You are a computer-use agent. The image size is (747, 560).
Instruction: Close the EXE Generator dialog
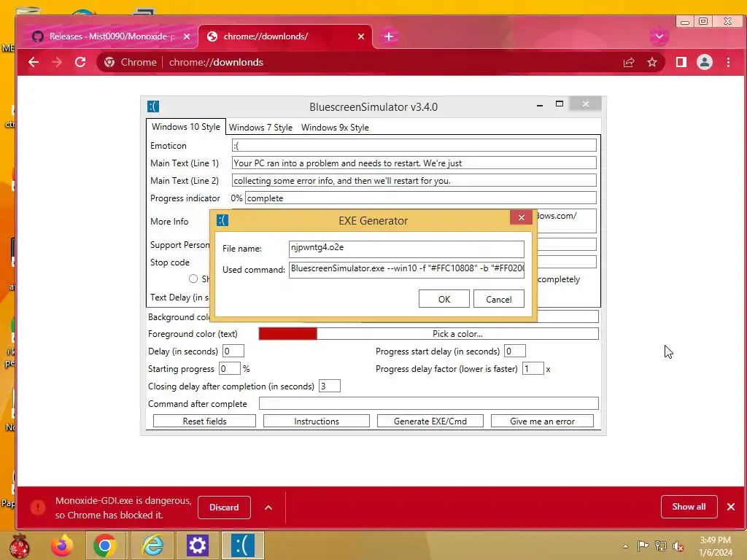tap(521, 217)
